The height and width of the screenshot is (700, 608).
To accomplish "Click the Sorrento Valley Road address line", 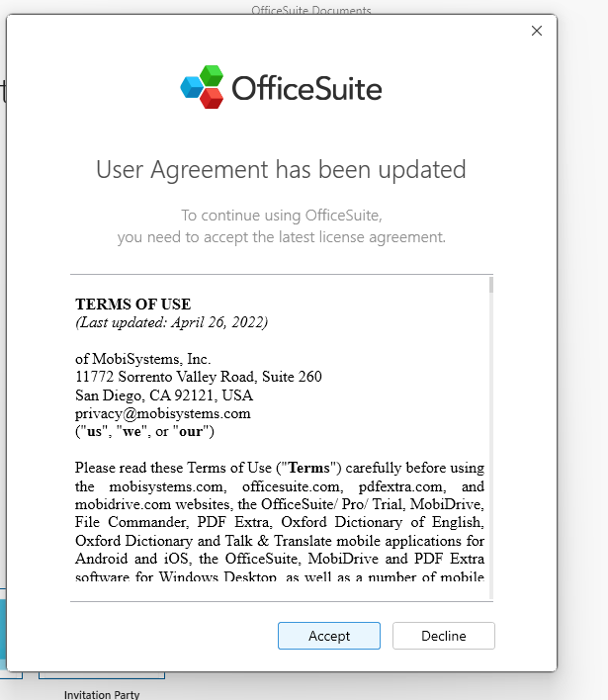I will [198, 377].
